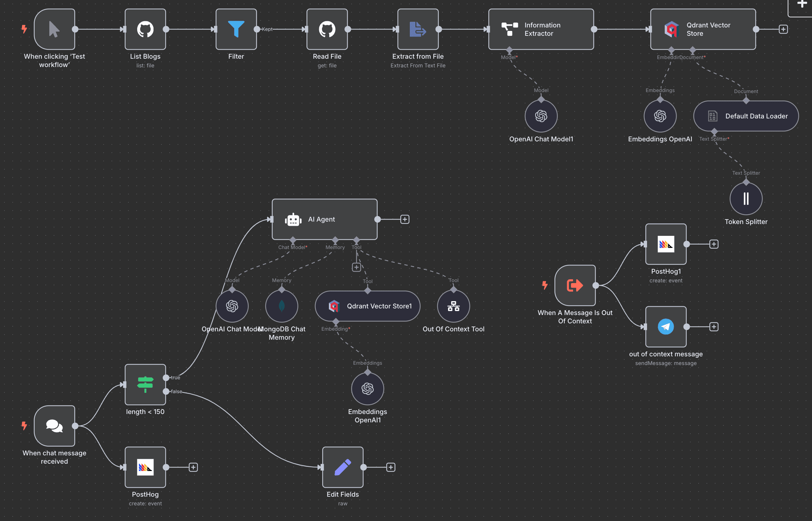Open the Embeddings OpenAI1 node
812x521 pixels.
(x=367, y=389)
